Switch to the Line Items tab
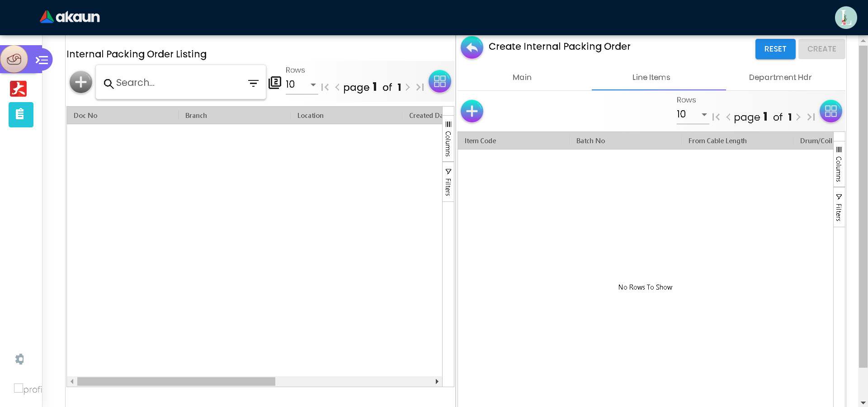The height and width of the screenshot is (407, 868). [651, 77]
